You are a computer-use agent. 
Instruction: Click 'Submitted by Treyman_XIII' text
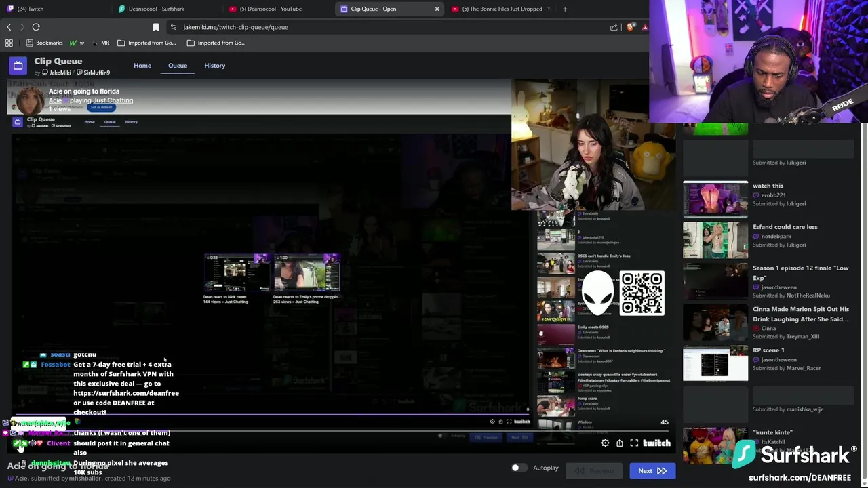786,337
